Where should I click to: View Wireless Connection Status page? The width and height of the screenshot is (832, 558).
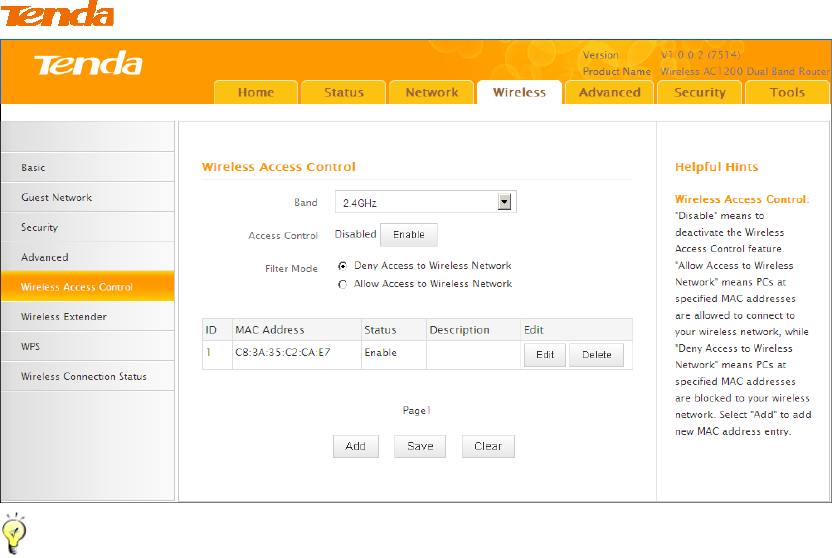pyautogui.click(x=88, y=376)
